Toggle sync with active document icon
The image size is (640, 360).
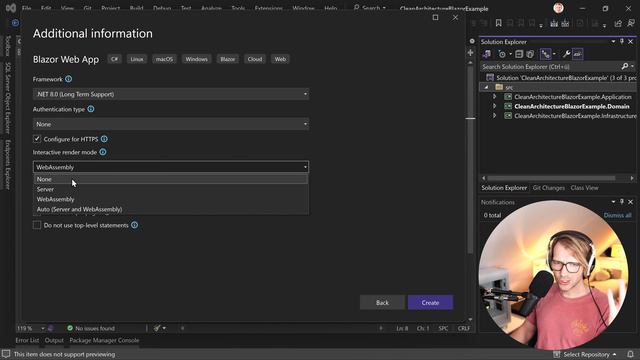[546, 54]
